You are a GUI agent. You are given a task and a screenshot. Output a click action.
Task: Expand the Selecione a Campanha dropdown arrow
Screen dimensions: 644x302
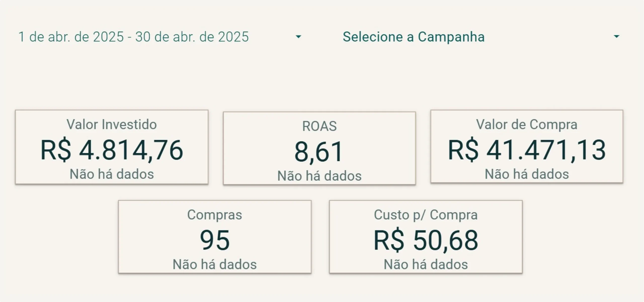pyautogui.click(x=616, y=37)
